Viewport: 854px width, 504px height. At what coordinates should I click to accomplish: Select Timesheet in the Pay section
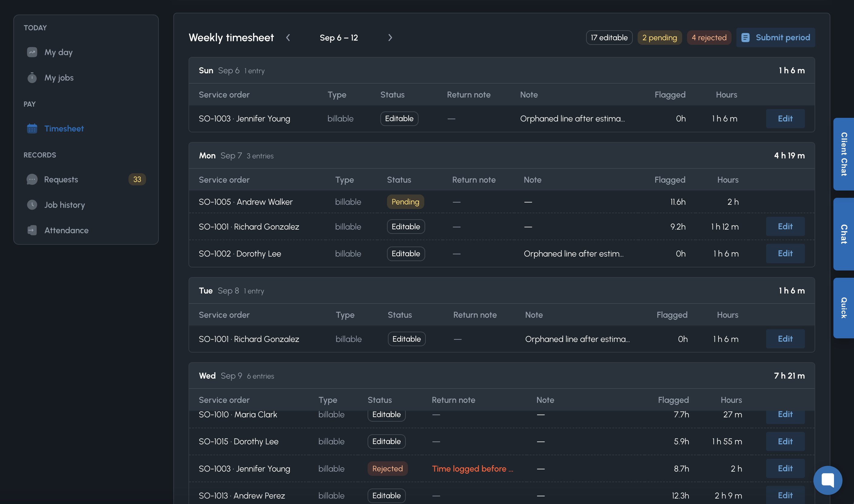[86, 129]
